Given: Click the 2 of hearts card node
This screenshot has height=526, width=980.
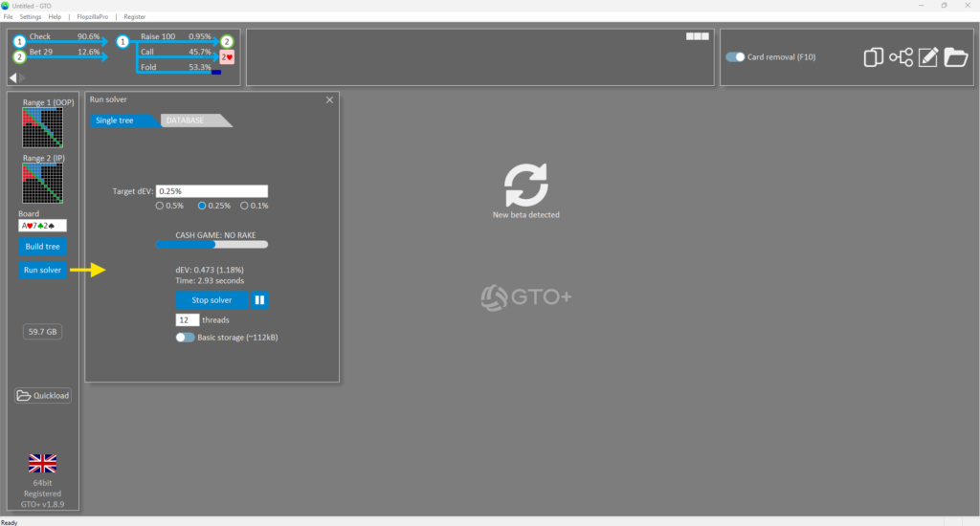Looking at the screenshot, I should [227, 56].
